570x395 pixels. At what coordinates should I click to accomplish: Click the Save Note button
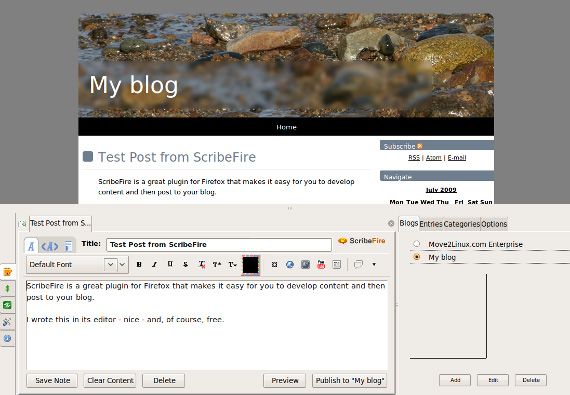pyautogui.click(x=52, y=380)
